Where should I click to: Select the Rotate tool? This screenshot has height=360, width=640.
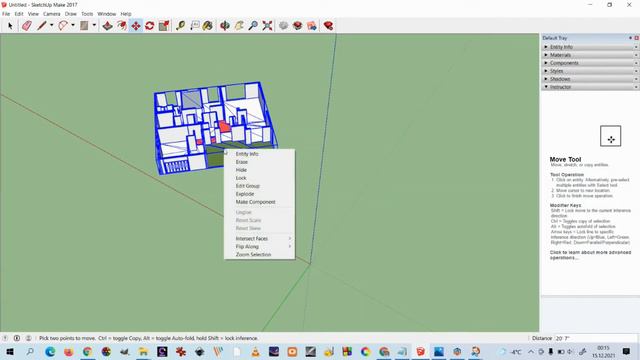pos(150,26)
